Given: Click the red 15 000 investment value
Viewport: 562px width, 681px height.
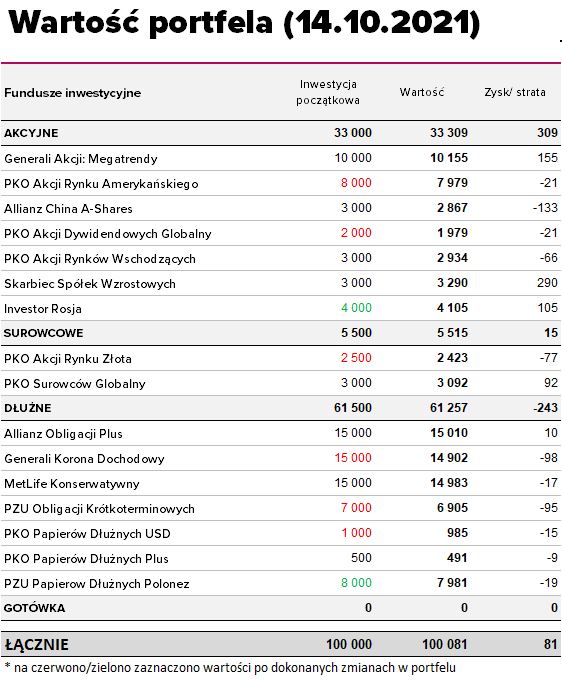Looking at the screenshot, I should click(x=353, y=458).
